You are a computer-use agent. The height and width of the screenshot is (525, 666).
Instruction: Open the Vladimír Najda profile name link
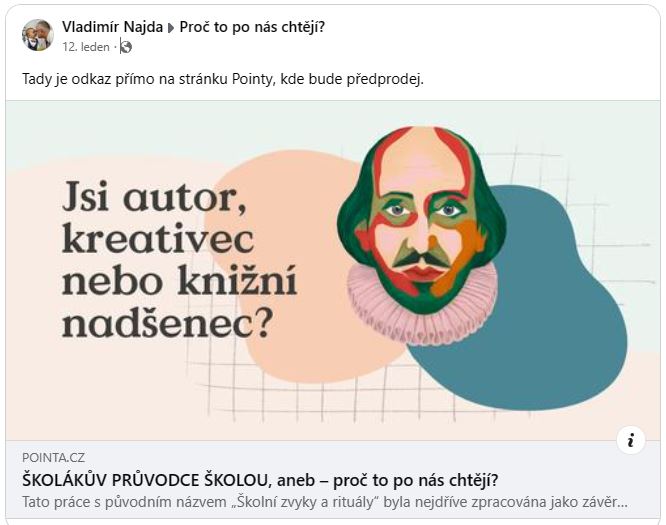[112, 27]
